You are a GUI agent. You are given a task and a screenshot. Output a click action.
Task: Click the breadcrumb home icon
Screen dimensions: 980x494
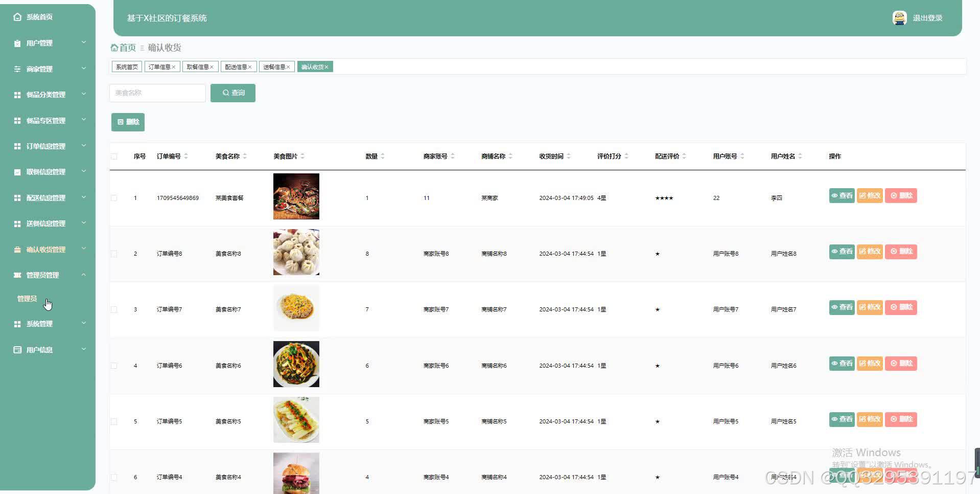point(114,48)
